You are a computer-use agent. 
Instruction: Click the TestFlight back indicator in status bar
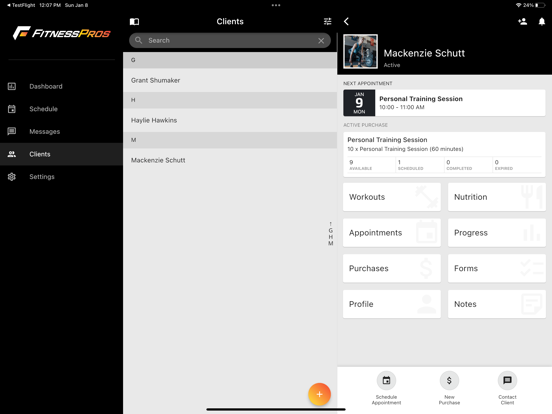[x=21, y=5]
